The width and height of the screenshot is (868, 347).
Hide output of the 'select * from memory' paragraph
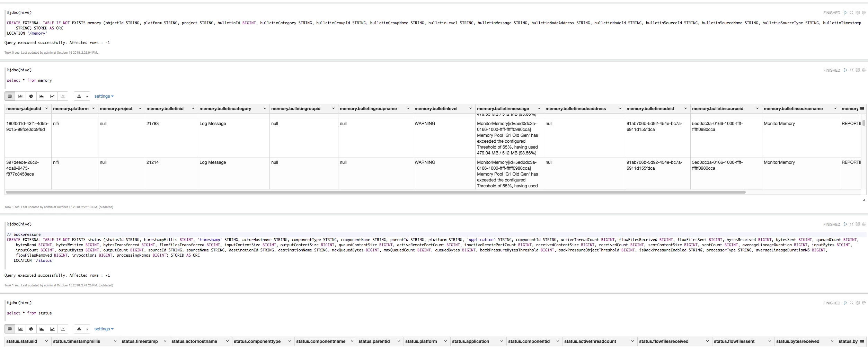click(858, 70)
